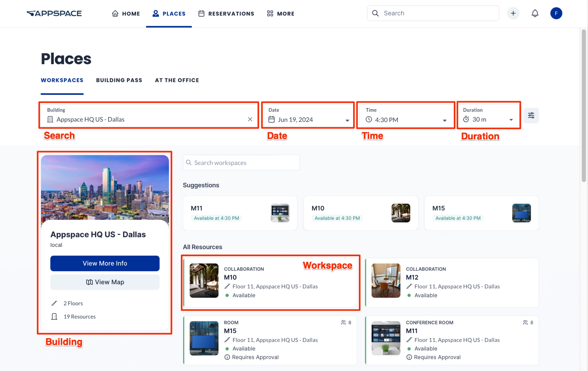Click the stopwatch icon in Duration field
588x371 pixels.
[466, 119]
